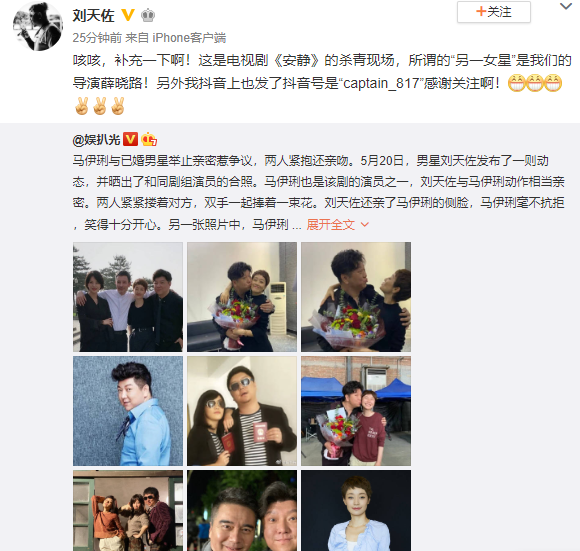The width and height of the screenshot is (580, 551).
Task: Open the four-person group photo thumbnail
Action: coord(128,297)
